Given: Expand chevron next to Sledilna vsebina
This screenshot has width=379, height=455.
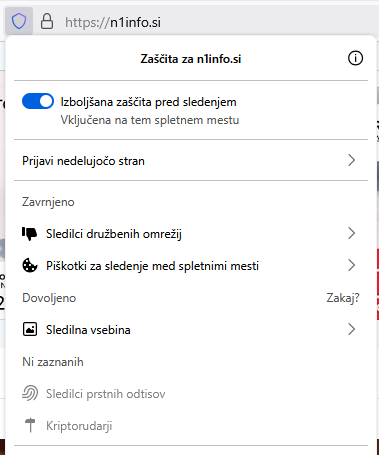Looking at the screenshot, I should pos(352,329).
